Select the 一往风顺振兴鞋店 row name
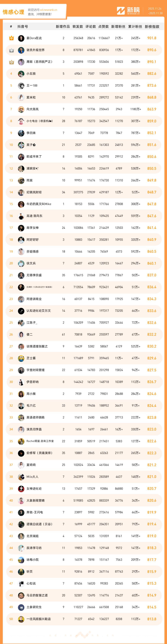Viewport: 167px width, 644px height. tap(39, 619)
